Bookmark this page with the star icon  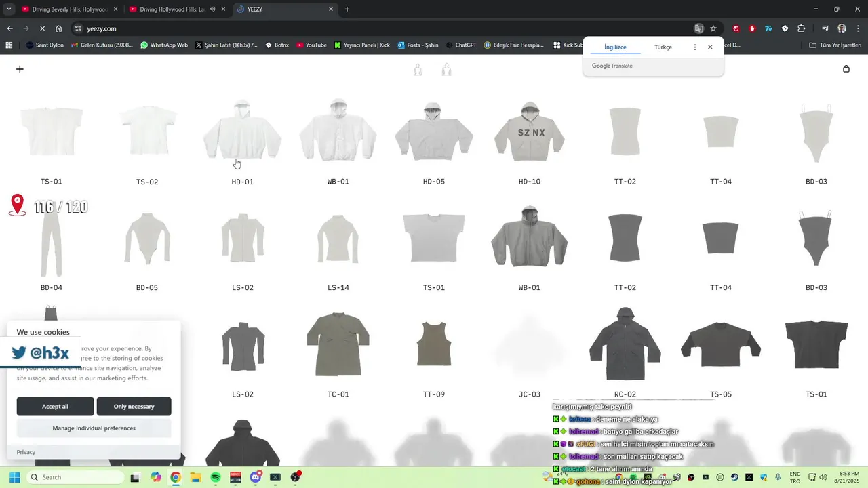coord(713,28)
